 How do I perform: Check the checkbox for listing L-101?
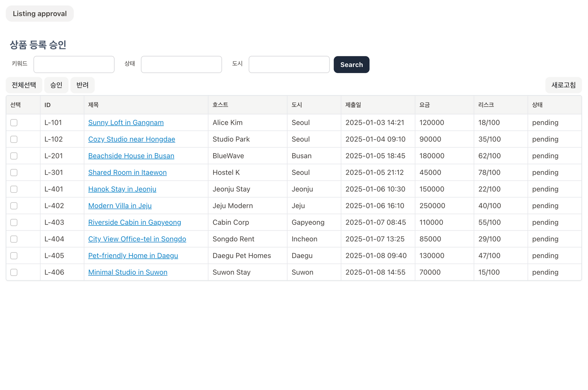point(14,123)
